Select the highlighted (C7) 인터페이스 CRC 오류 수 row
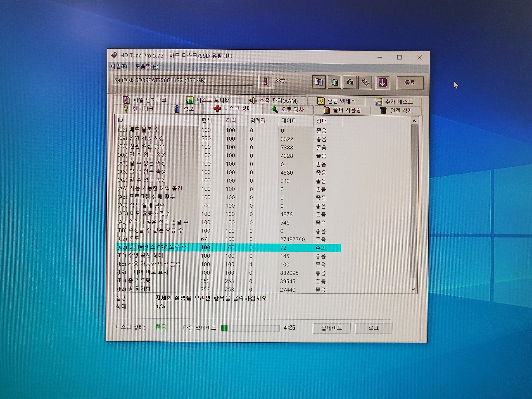This screenshot has width=532, height=399. pos(229,248)
